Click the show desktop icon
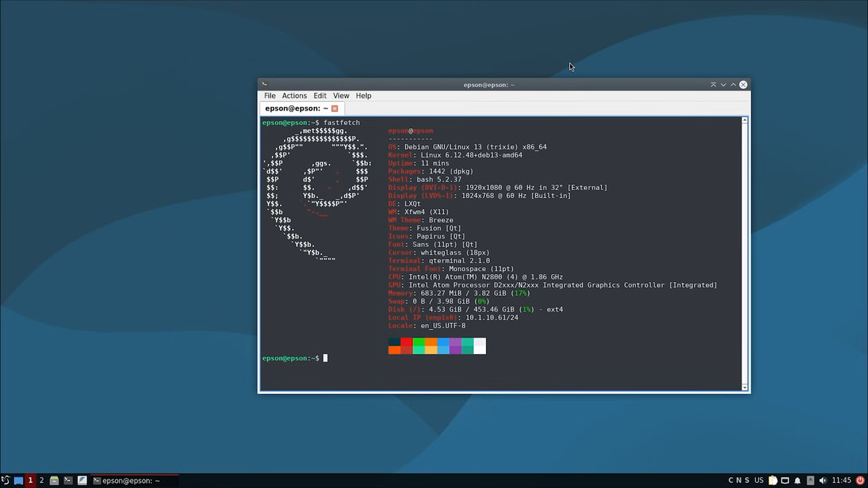 18,481
